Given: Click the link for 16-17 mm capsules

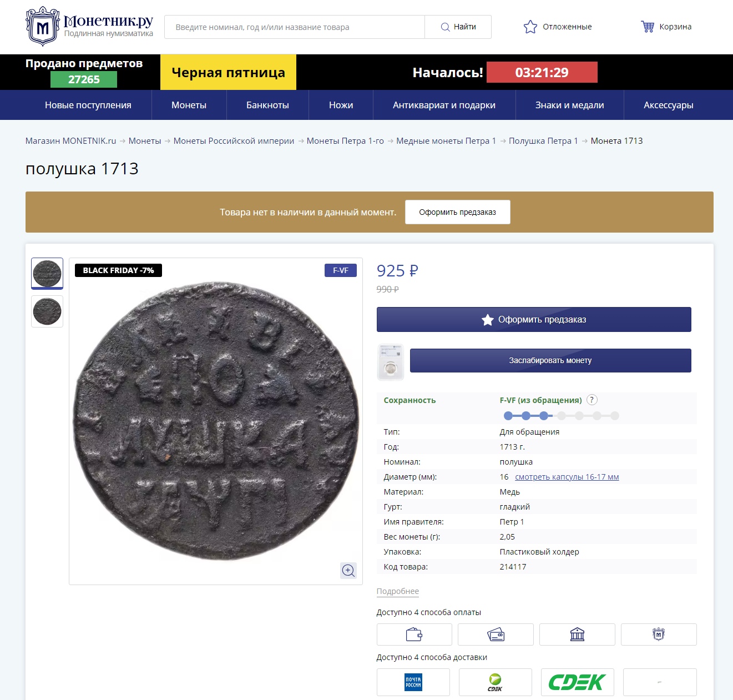Looking at the screenshot, I should pyautogui.click(x=567, y=477).
